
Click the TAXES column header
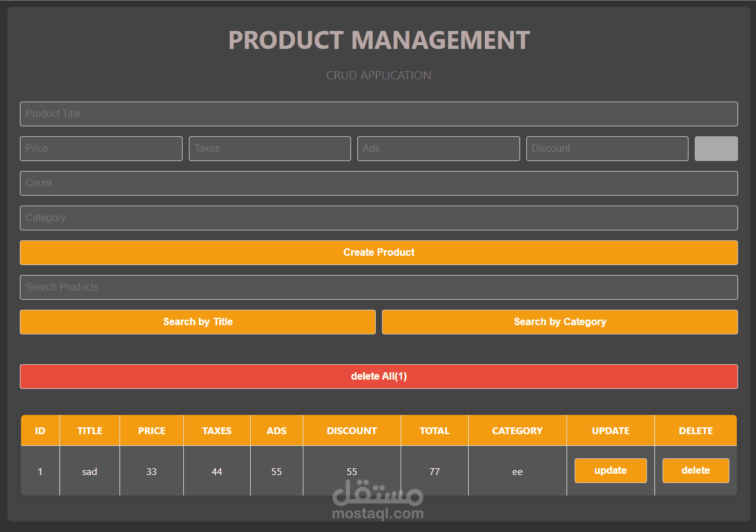pos(217,430)
